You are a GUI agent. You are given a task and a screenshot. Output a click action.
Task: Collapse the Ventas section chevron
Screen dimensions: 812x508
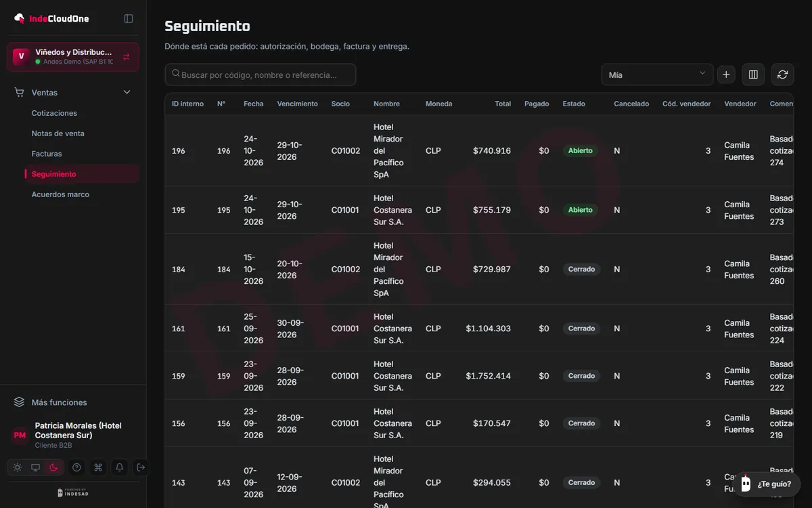point(127,92)
